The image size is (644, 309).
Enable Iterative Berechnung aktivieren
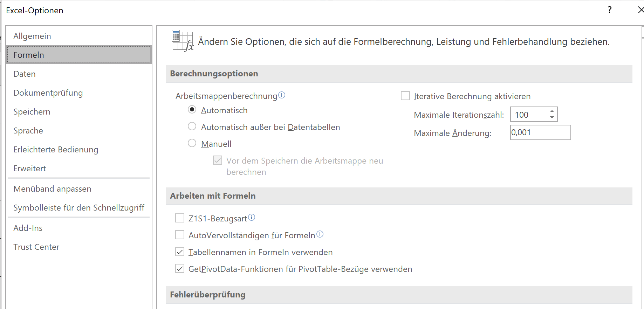405,96
